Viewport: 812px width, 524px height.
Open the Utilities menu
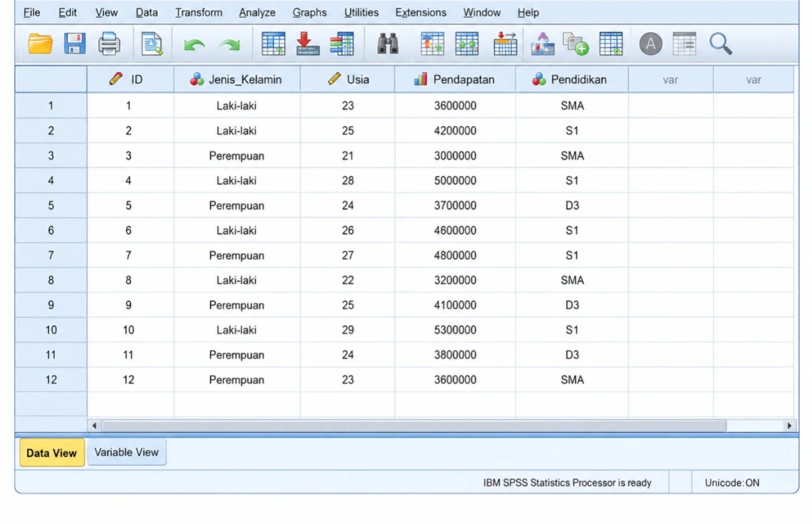pyautogui.click(x=361, y=12)
